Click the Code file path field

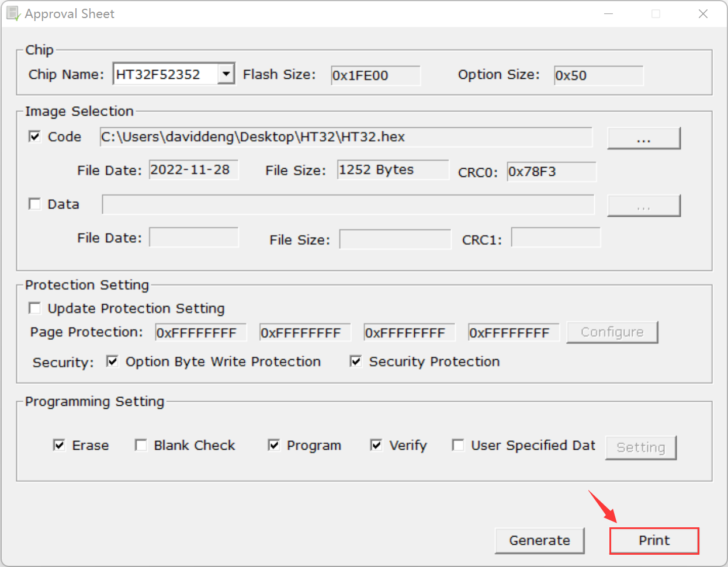click(x=345, y=137)
